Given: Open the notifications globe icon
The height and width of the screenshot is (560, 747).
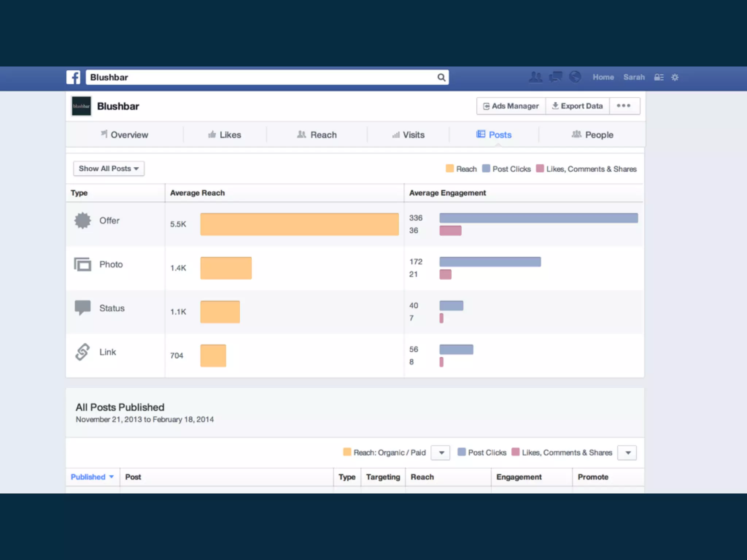Looking at the screenshot, I should (x=575, y=77).
